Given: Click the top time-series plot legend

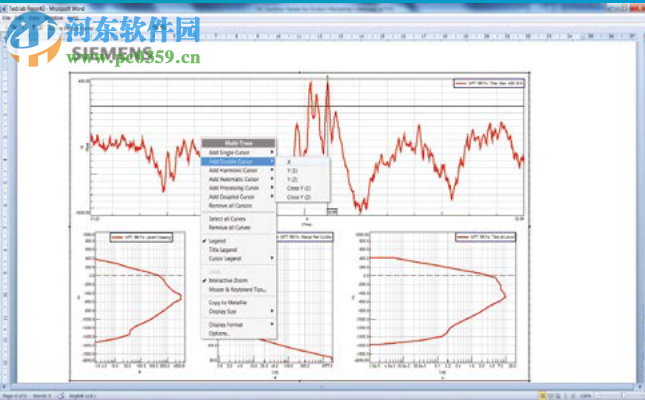Looking at the screenshot, I should 489,83.
